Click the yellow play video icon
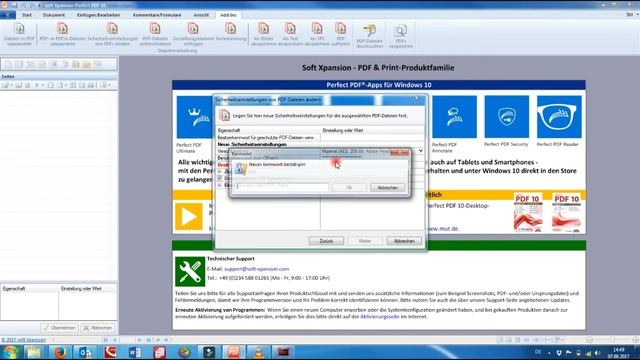The image size is (640, 360). coord(189,216)
